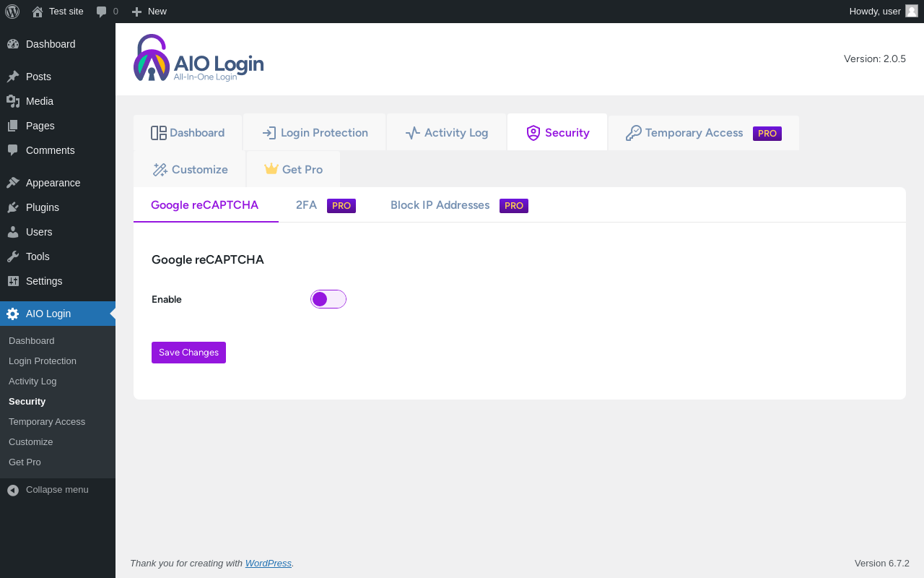Open Temporary Access in sidebar submenu
Image resolution: width=924 pixels, height=578 pixels.
coord(47,422)
